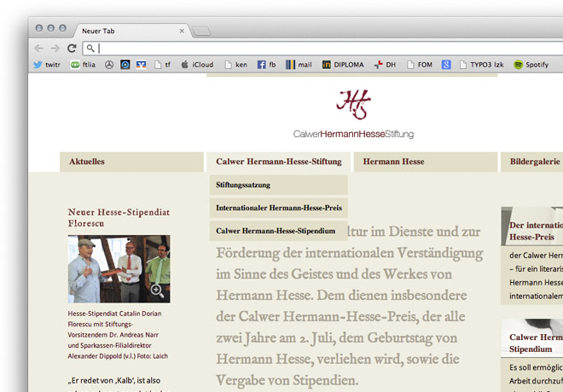The image size is (563, 392).
Task: Open the DIPLOMA bookmark
Action: click(x=343, y=65)
